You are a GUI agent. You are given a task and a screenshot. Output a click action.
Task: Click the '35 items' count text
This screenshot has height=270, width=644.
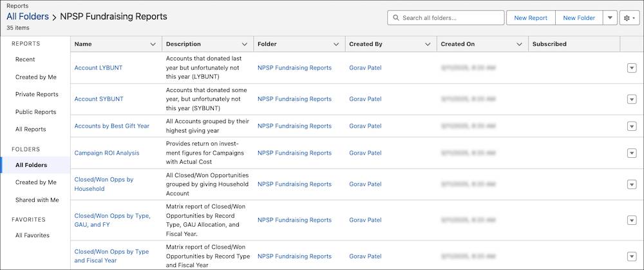[x=17, y=28]
